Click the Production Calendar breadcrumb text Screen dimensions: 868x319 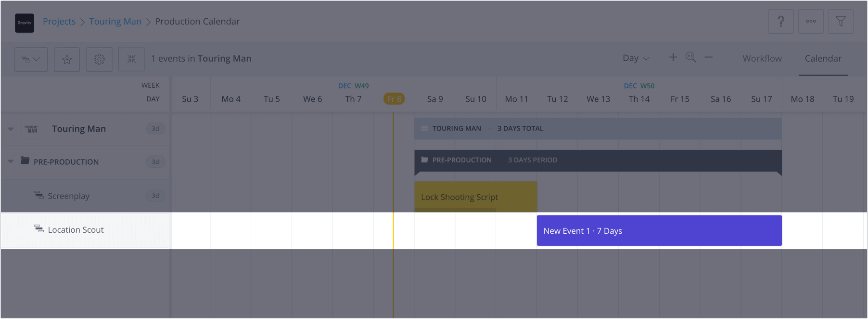click(197, 21)
